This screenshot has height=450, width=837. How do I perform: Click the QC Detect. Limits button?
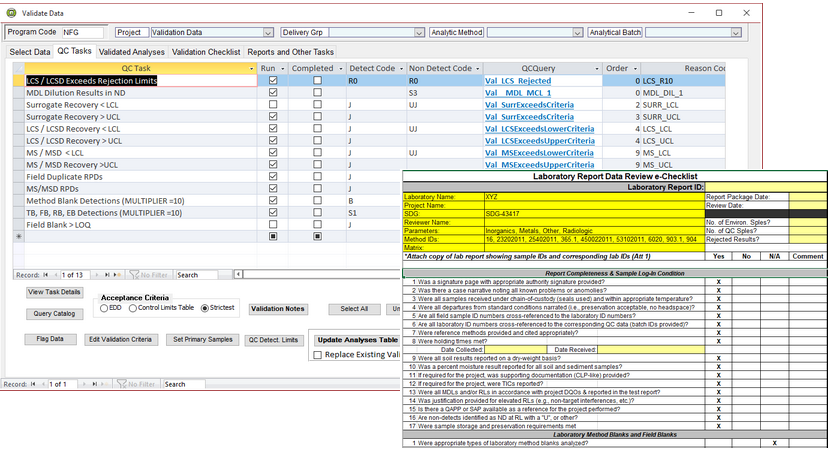(273, 340)
